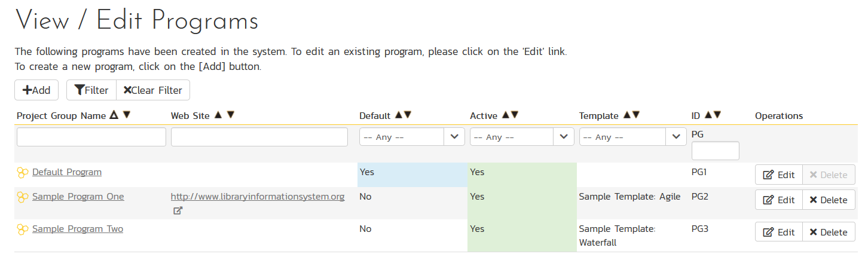Open the Template filter dropdown
868x260 pixels.
point(632,137)
